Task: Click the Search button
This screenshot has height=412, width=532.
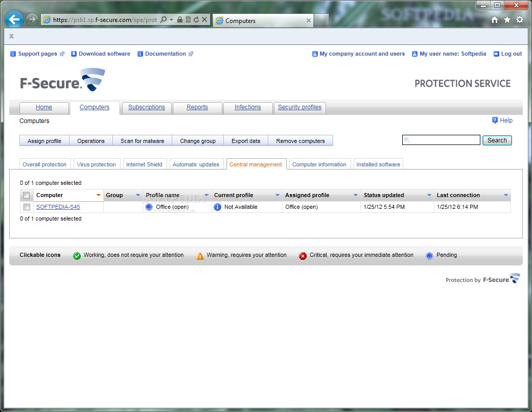Action: pyautogui.click(x=497, y=140)
